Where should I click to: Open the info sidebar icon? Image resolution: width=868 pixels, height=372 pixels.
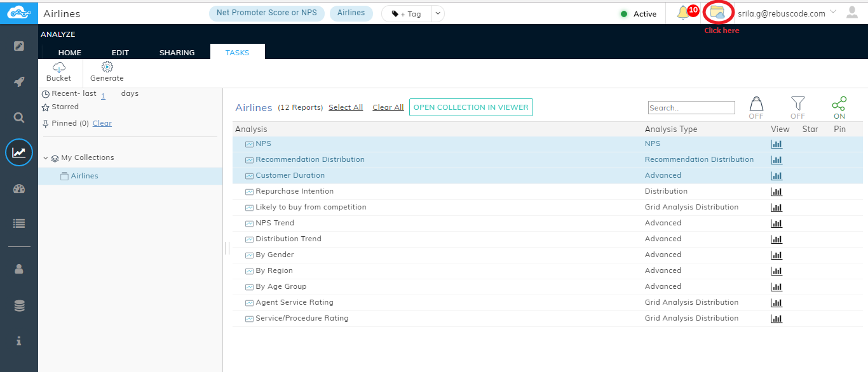[19, 341]
